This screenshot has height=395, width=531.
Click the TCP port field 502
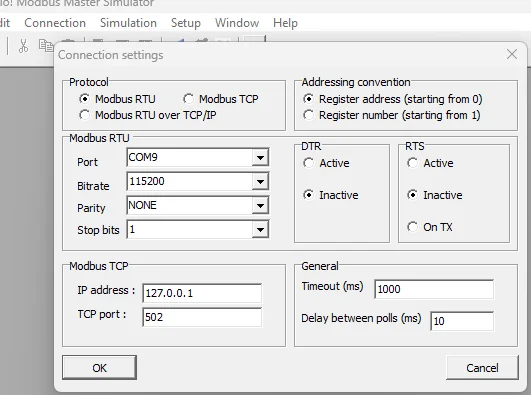(202, 317)
